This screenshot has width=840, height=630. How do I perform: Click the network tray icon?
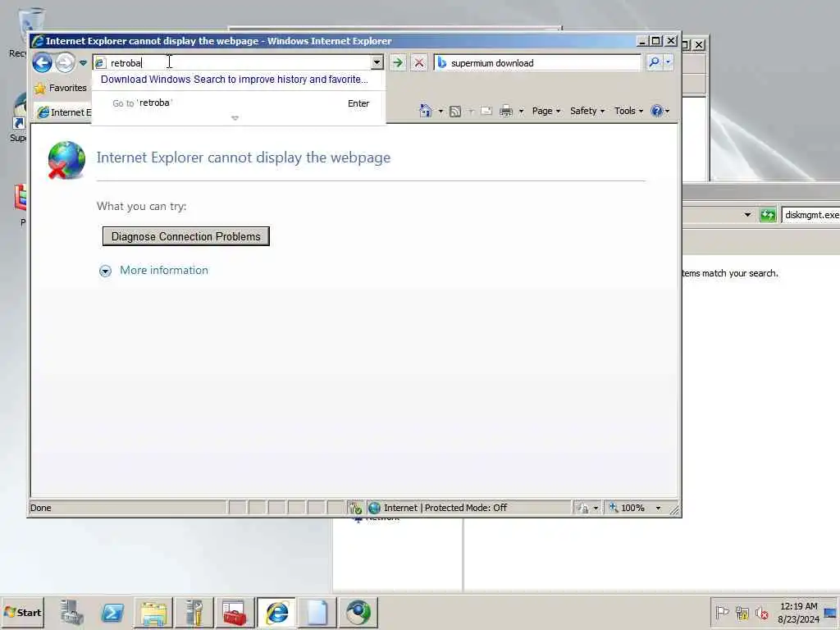742,612
